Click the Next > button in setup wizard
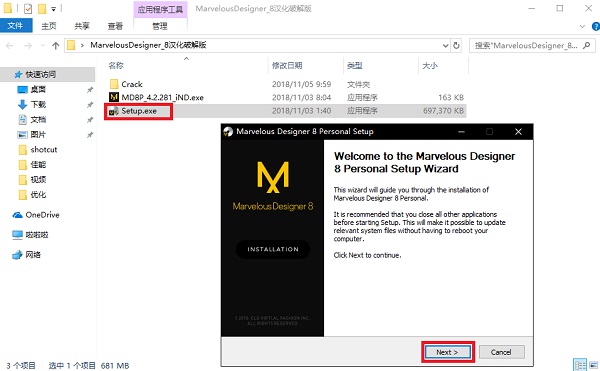Image resolution: width=600 pixels, height=371 pixels. 448,352
